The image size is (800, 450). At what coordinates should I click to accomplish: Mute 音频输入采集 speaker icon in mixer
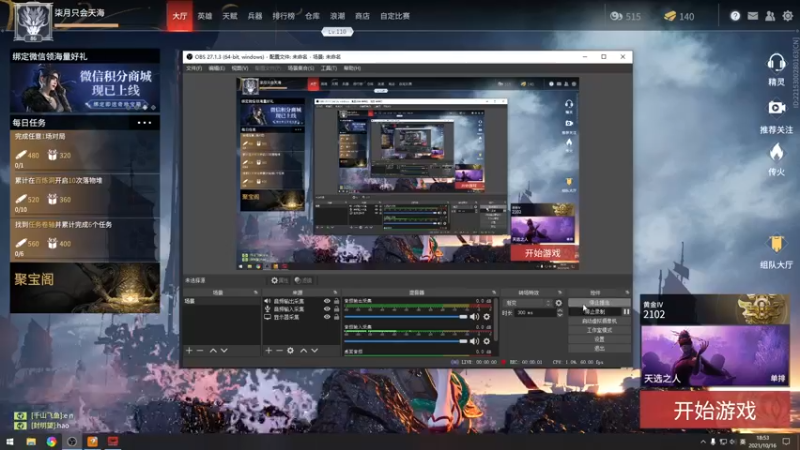coord(474,341)
